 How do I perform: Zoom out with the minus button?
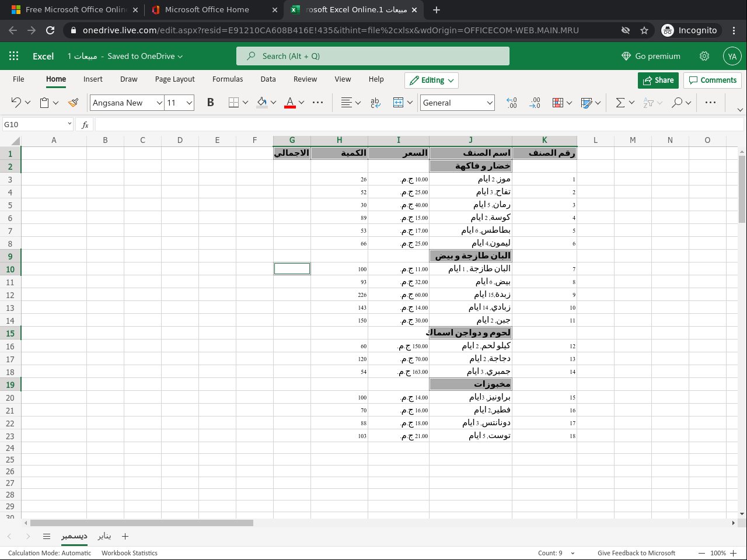click(702, 553)
